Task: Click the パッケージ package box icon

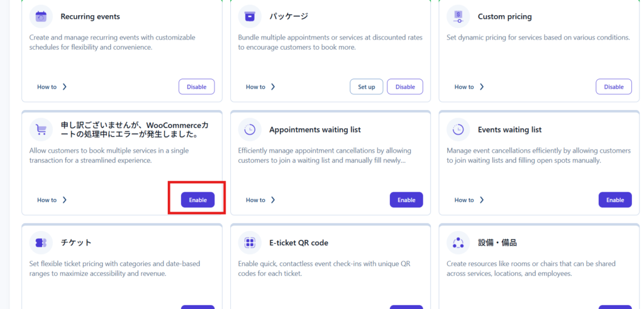Action: (x=250, y=16)
